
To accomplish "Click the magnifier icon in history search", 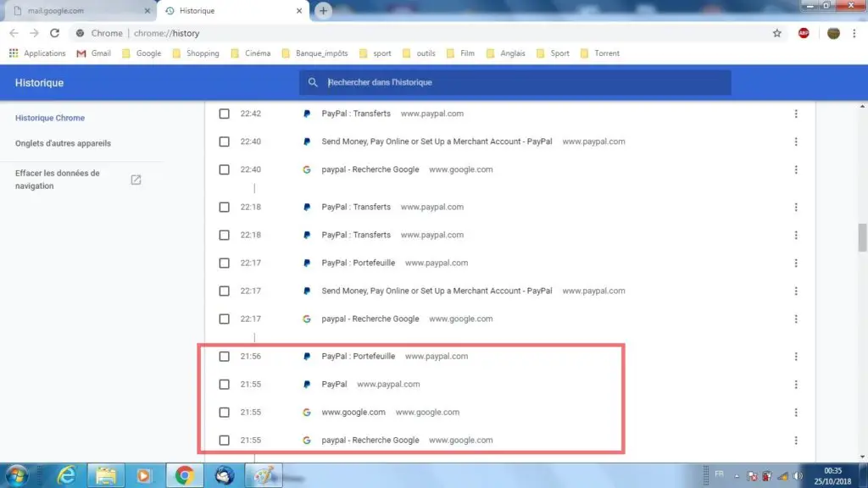I will pos(313,82).
